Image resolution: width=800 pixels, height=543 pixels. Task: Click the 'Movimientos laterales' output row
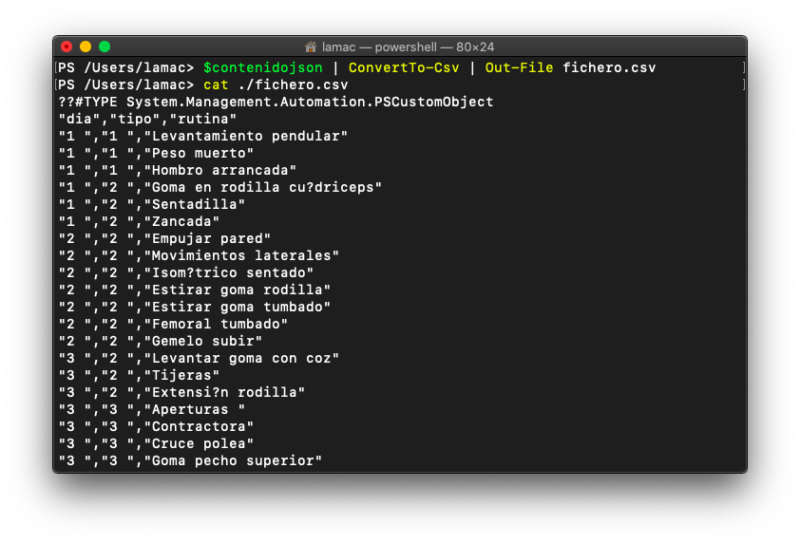click(198, 256)
